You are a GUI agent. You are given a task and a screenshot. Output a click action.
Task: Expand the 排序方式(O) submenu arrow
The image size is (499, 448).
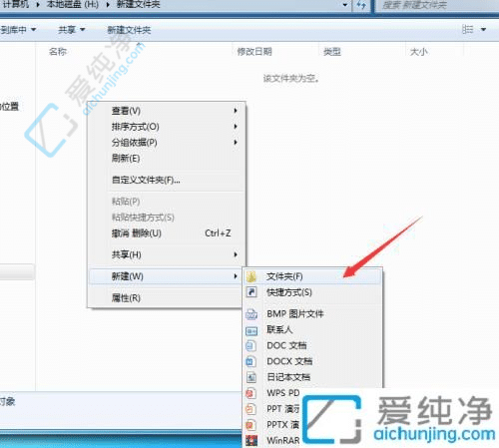[x=236, y=127]
